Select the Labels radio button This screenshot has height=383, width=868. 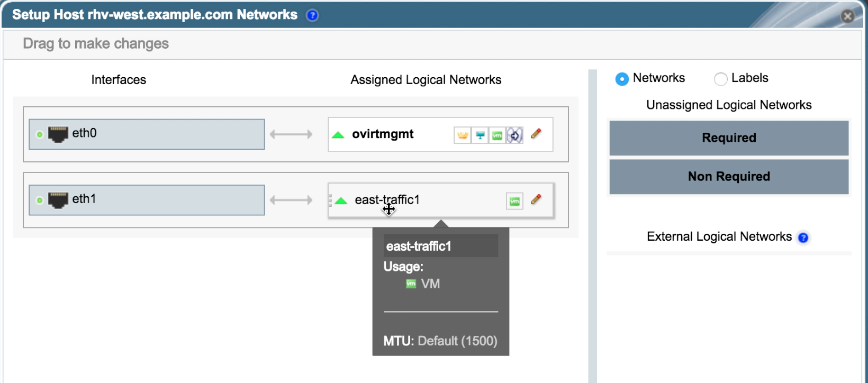click(720, 79)
